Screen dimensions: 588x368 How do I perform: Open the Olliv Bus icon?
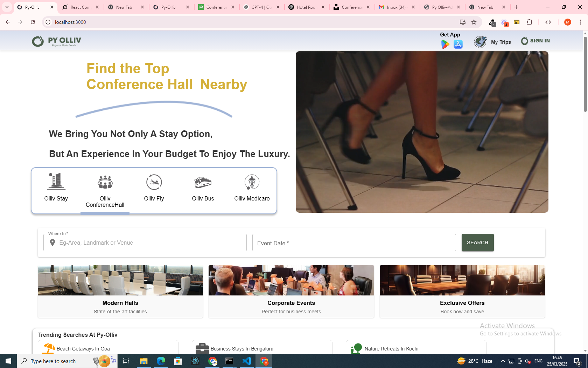pos(203,182)
